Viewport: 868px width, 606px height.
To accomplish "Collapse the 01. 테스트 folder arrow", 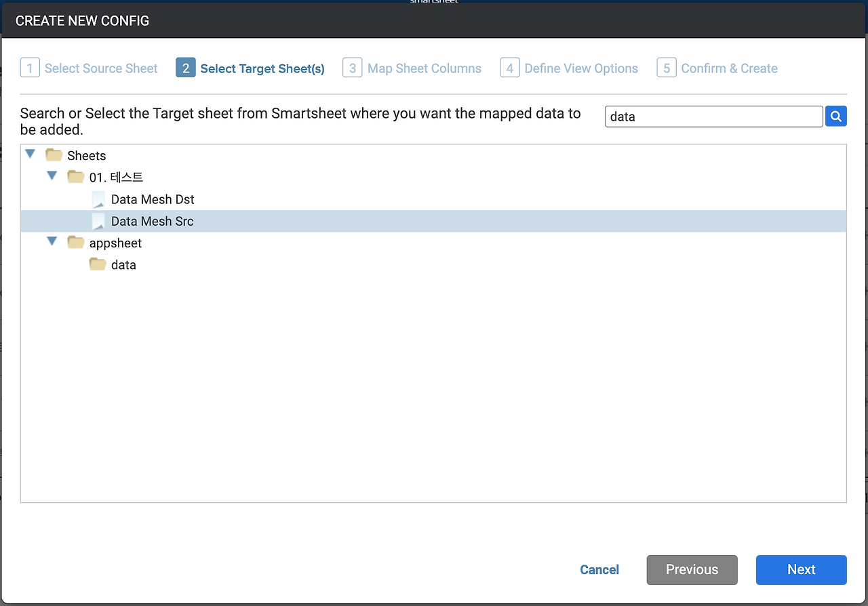I will coord(52,176).
